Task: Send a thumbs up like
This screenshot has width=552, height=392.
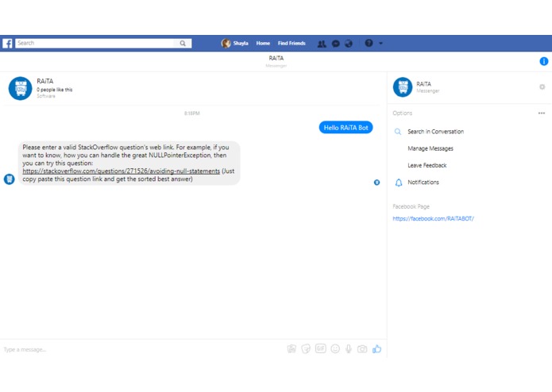Action: [376, 349]
